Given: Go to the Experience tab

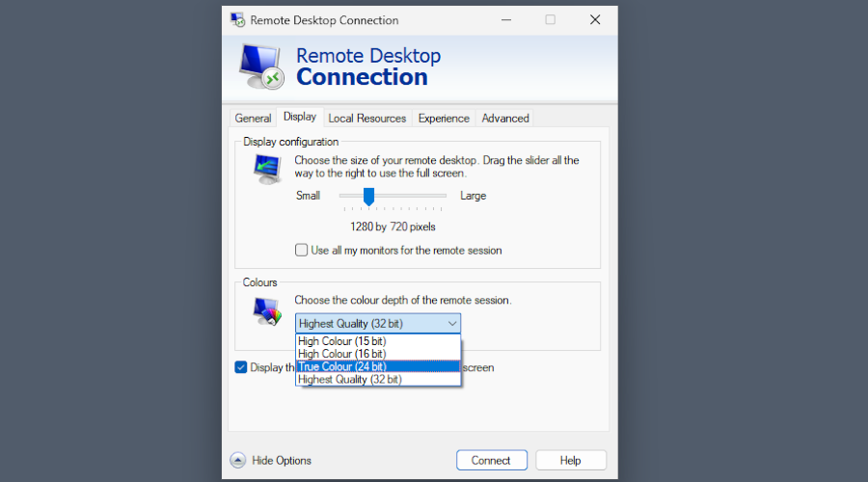Looking at the screenshot, I should (x=444, y=119).
